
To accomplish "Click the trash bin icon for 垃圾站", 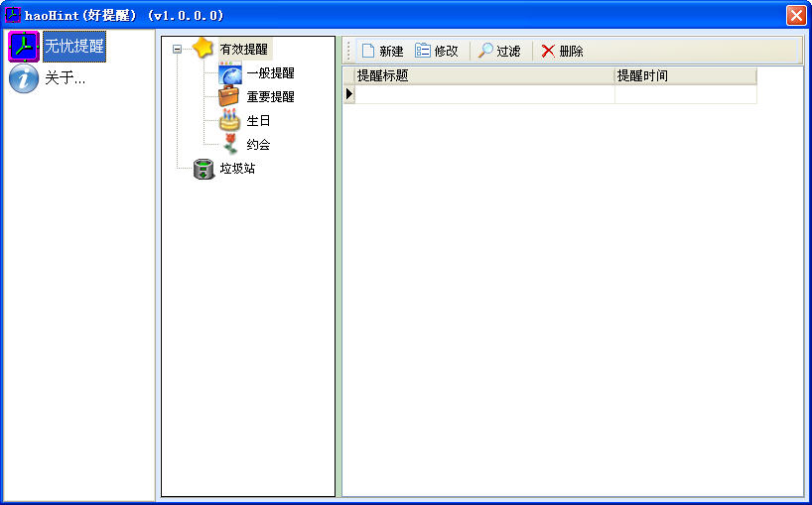I will click(x=203, y=169).
